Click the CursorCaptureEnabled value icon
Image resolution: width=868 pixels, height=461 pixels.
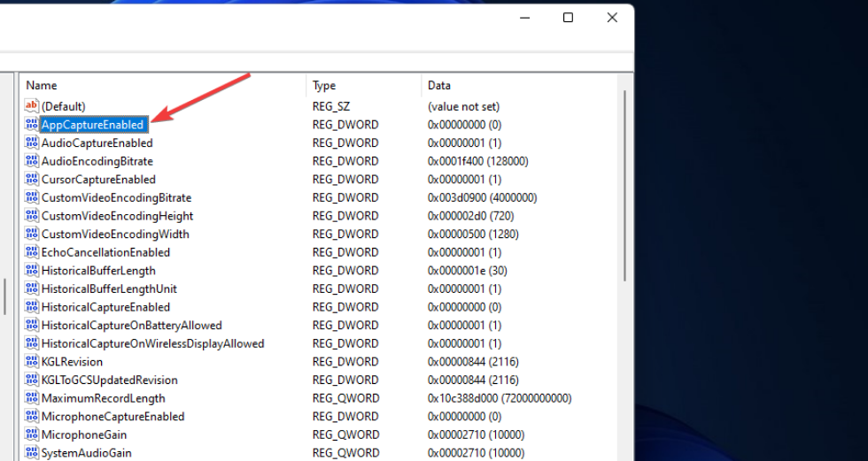tap(32, 180)
